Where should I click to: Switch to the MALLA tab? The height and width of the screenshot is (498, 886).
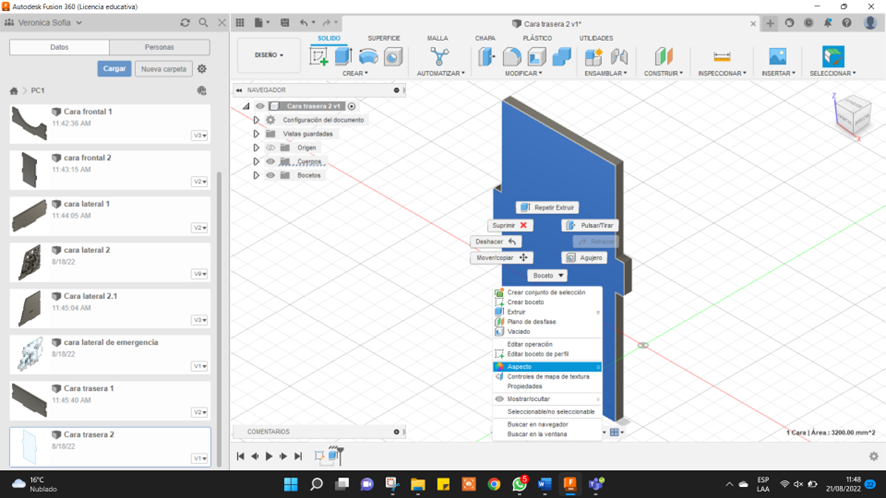pyautogui.click(x=437, y=38)
